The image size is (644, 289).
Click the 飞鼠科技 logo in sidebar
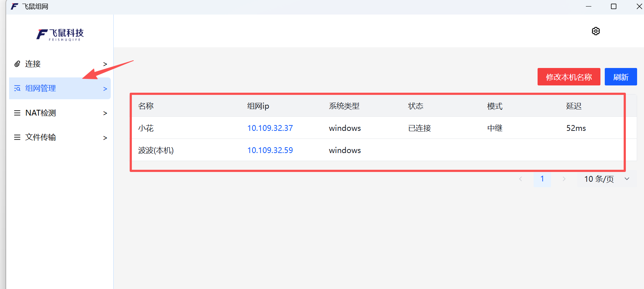[x=60, y=35]
